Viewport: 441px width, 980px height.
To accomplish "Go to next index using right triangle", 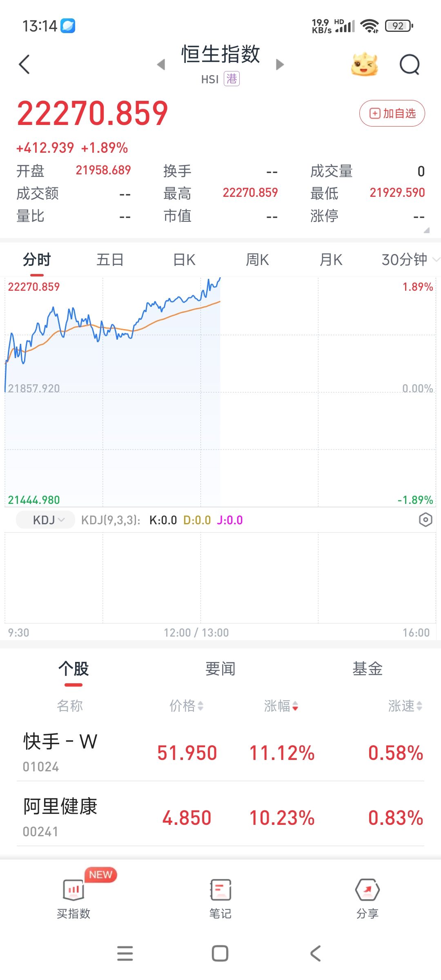I will coord(280,65).
